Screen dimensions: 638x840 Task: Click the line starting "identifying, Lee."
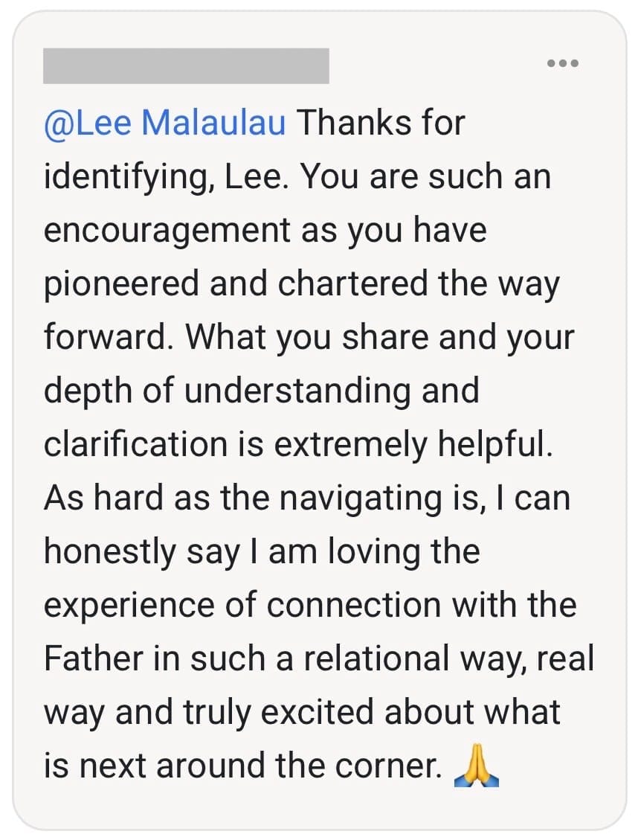(x=297, y=176)
